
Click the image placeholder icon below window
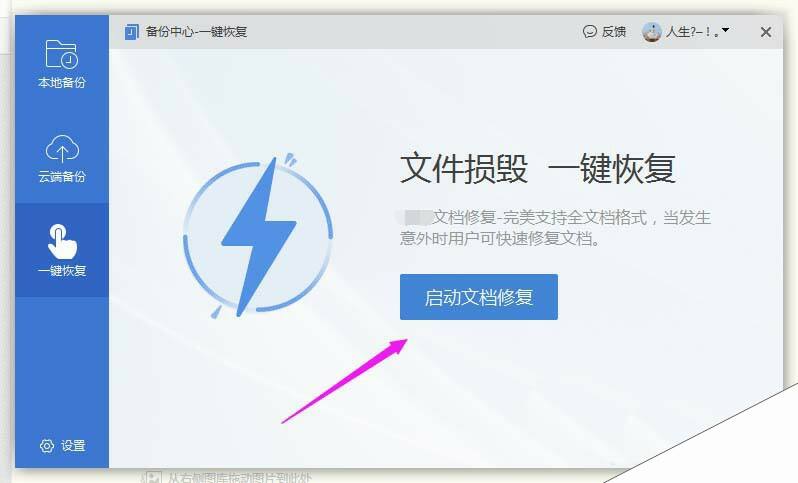151,477
